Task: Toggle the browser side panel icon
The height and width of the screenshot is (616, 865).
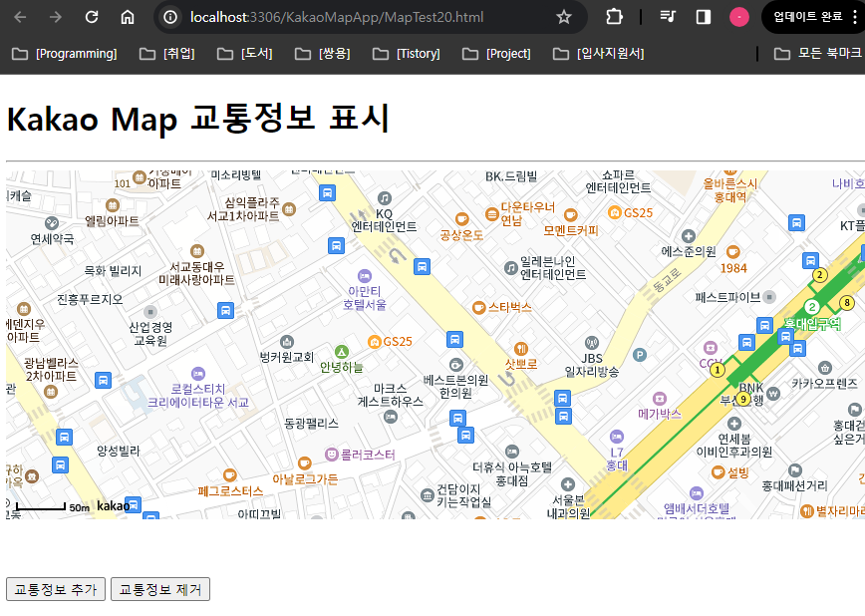Action: click(704, 17)
